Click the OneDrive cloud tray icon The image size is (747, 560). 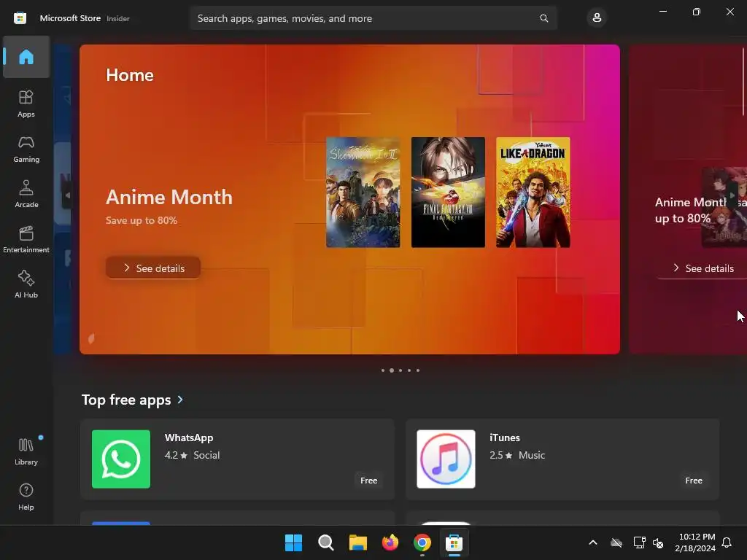point(616,542)
